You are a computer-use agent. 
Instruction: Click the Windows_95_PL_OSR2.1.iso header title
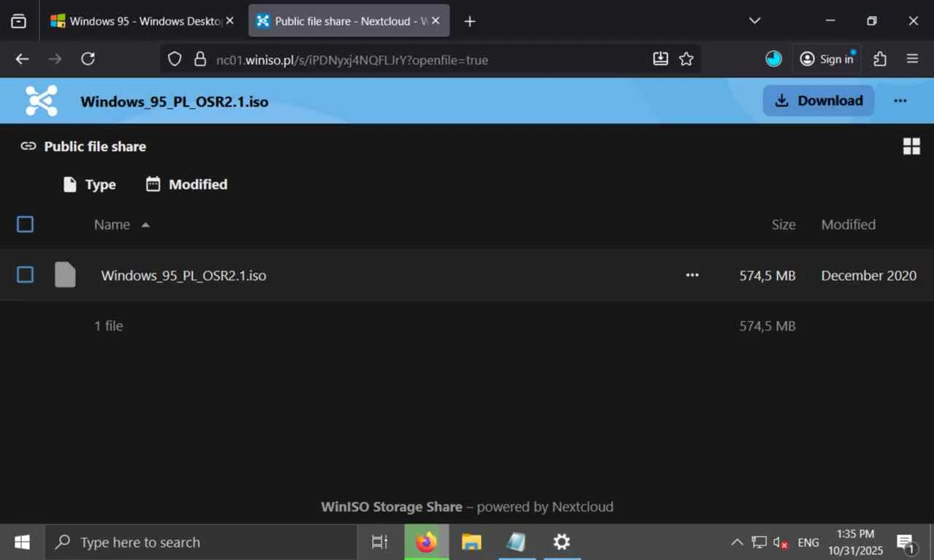(x=174, y=101)
